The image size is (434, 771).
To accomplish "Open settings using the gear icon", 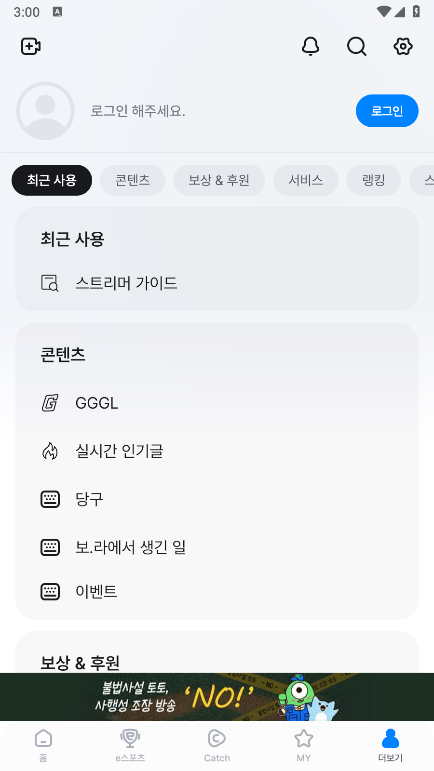I will click(x=403, y=47).
